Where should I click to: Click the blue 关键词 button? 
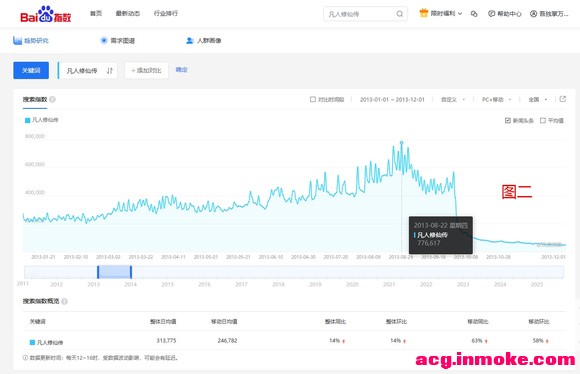31,70
